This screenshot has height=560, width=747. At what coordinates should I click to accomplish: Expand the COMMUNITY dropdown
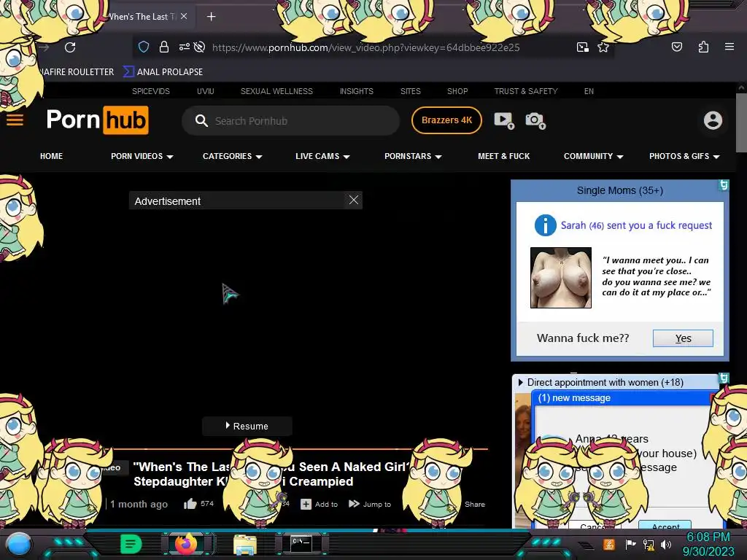tap(593, 156)
